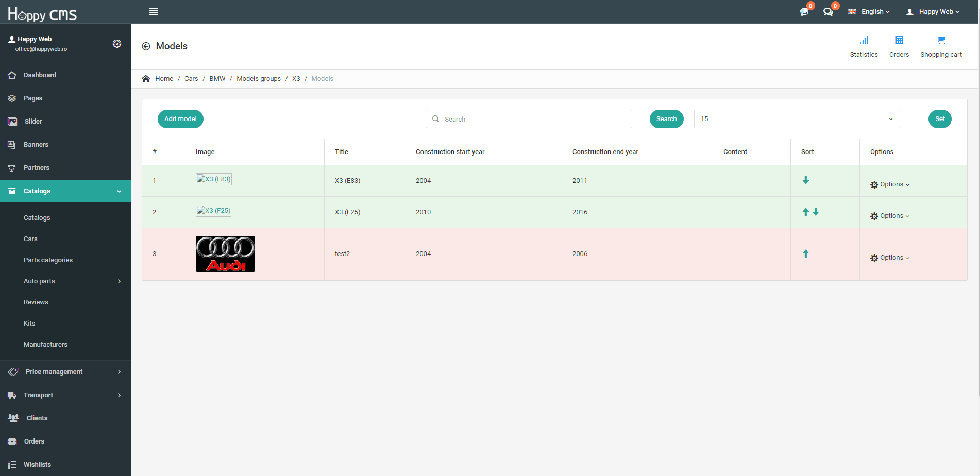Click the Banners icon in sidebar
980x476 pixels.
point(12,145)
